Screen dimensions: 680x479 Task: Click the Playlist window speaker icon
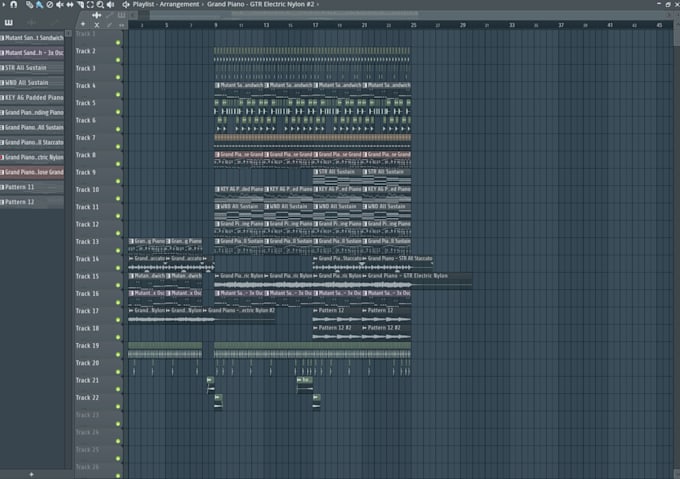tap(126, 5)
